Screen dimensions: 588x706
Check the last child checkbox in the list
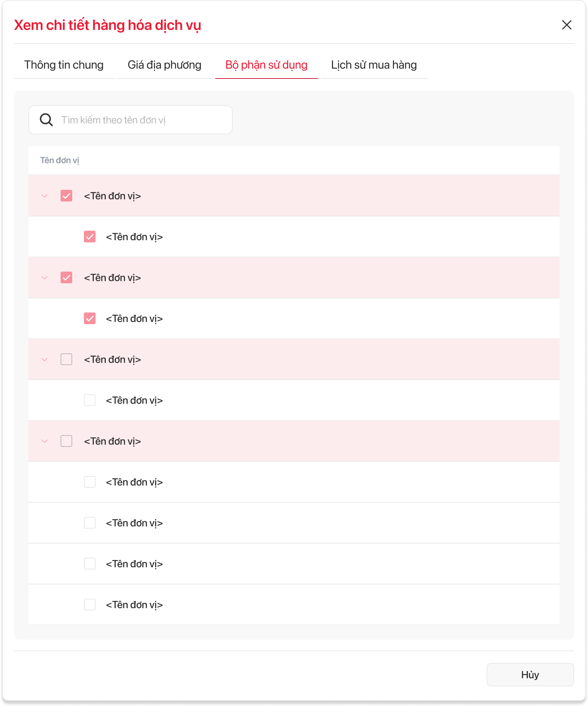pyautogui.click(x=90, y=605)
